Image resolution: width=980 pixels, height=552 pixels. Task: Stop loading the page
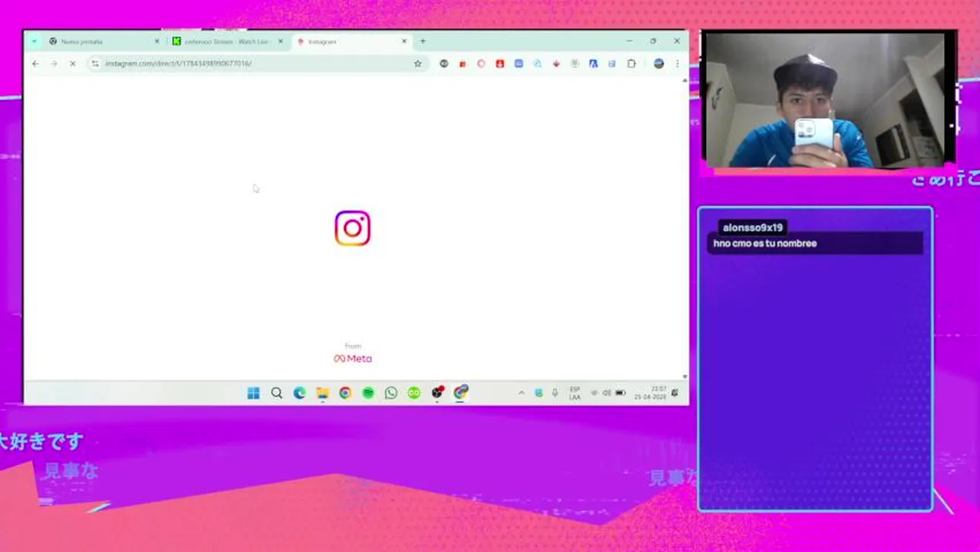(72, 64)
